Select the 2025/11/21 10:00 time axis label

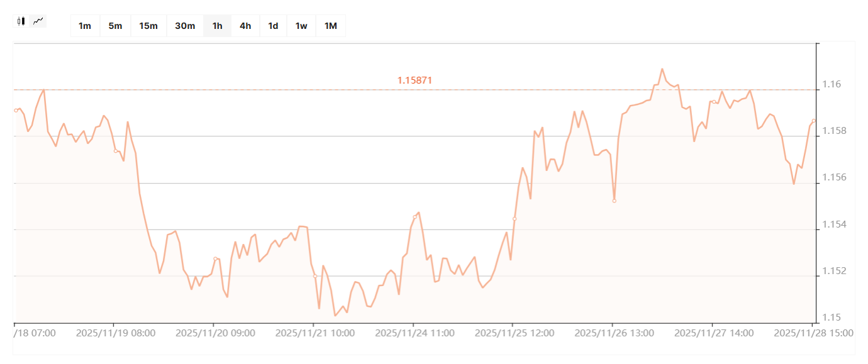pyautogui.click(x=314, y=333)
